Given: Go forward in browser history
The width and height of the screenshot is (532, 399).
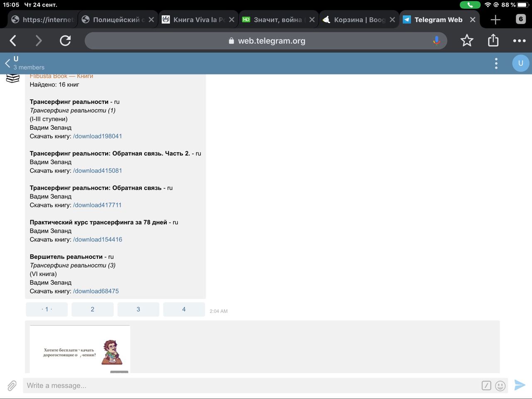Looking at the screenshot, I should tap(39, 41).
